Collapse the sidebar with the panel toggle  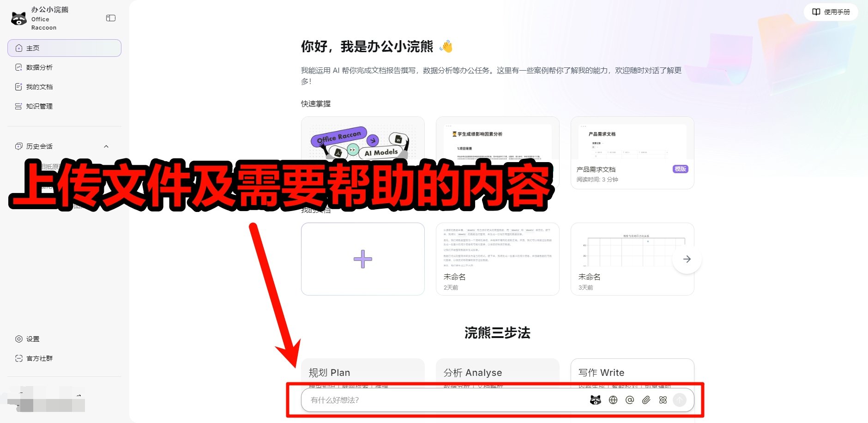[110, 18]
